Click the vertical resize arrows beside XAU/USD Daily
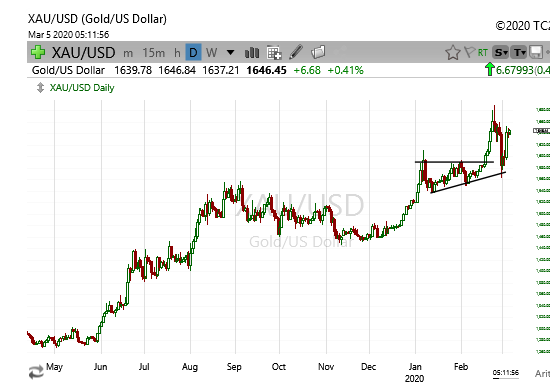Screen dimensions: 550x385 [40, 88]
